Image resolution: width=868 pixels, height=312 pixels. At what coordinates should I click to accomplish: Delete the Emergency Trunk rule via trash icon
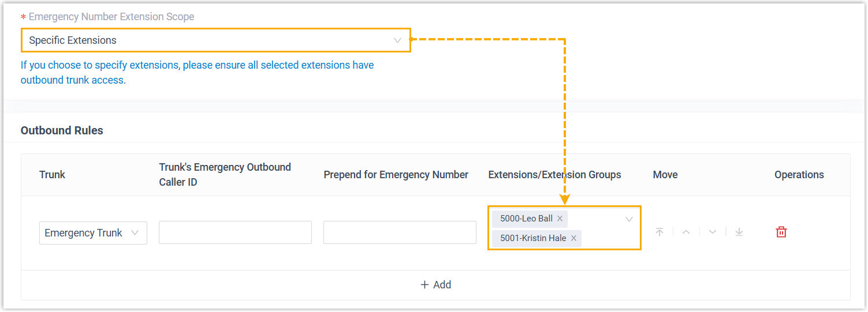tap(781, 232)
